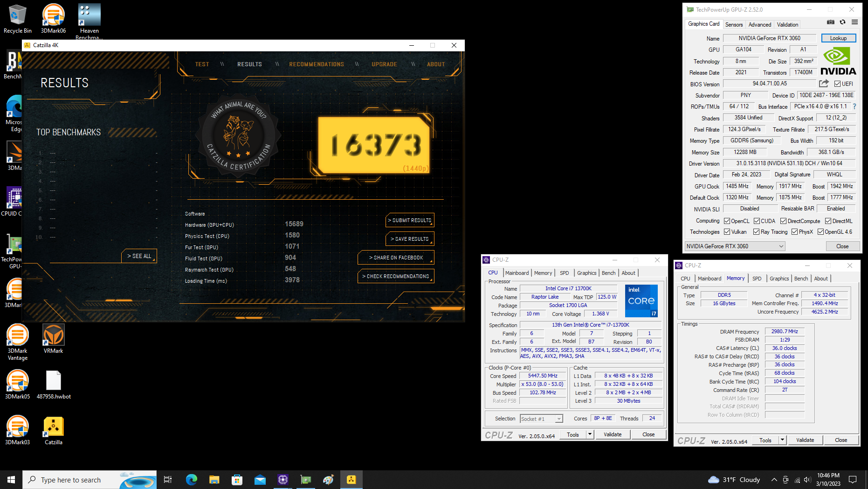The width and height of the screenshot is (868, 489).
Task: Open Heaven Benchmark desktop shortcut
Action: tap(89, 21)
